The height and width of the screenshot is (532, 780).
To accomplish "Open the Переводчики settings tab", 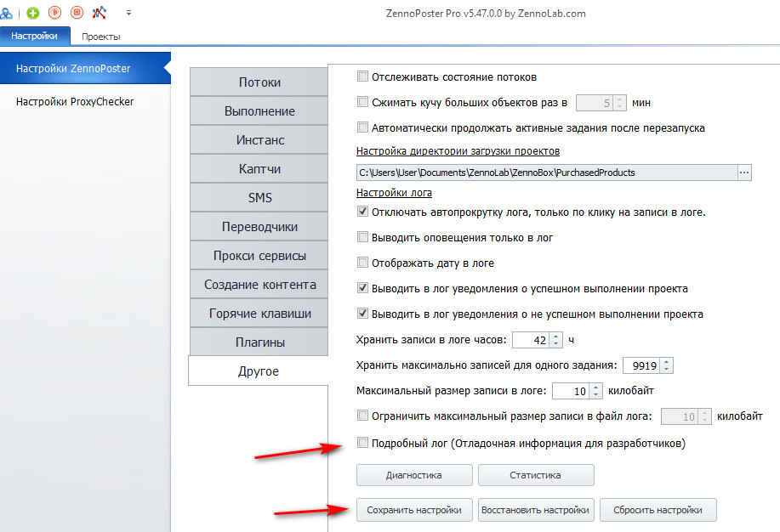I will (x=259, y=227).
